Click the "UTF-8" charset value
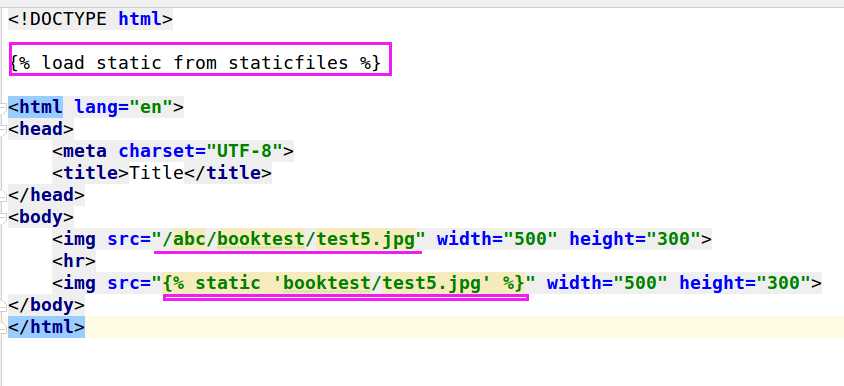The width and height of the screenshot is (844, 386). click(x=244, y=151)
